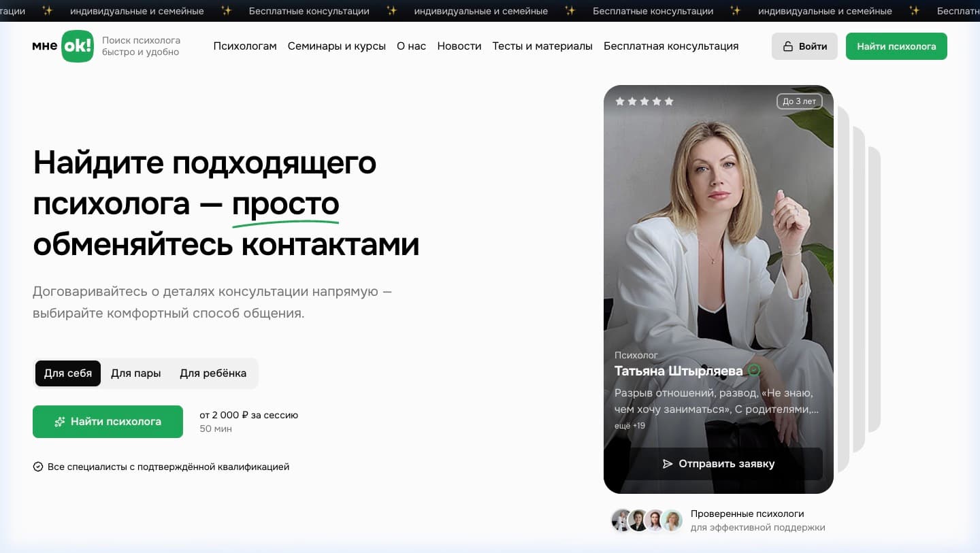Click the Войти login button

tap(804, 46)
